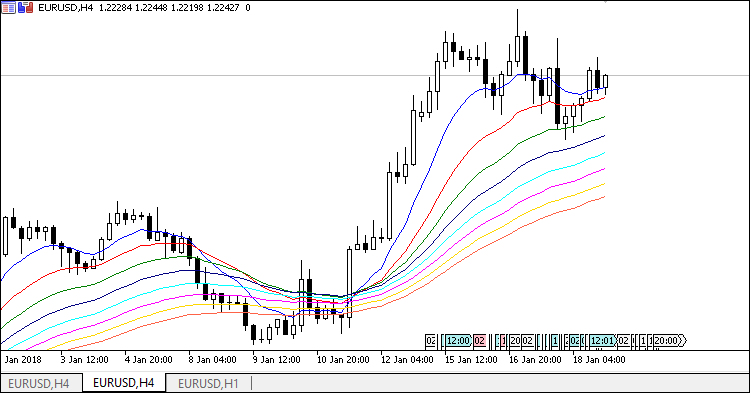Click the cyan 12:01 calendar event marker
The height and width of the screenshot is (393, 750).
tap(602, 341)
